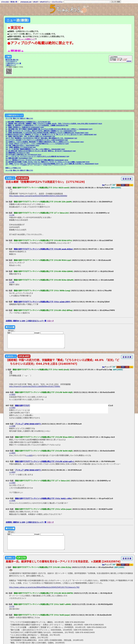Click PLT badge in 防衛費GDP thread header

(123, 185)
